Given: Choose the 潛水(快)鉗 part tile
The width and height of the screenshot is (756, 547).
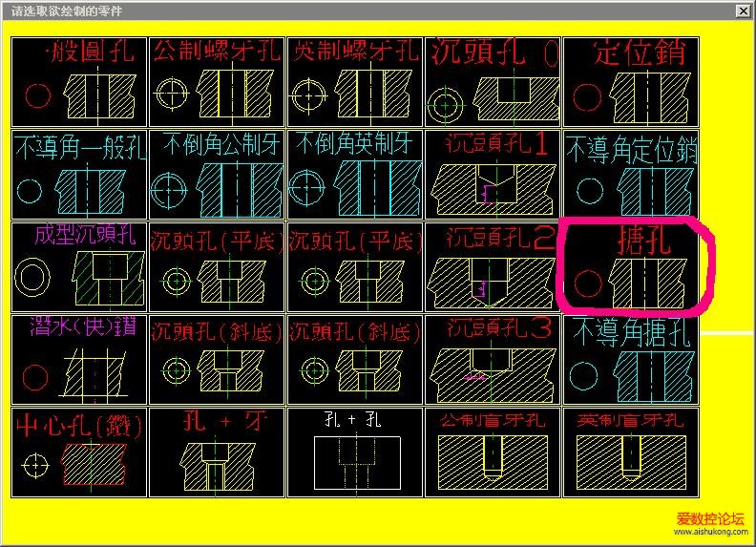Looking at the screenshot, I should point(79,360).
